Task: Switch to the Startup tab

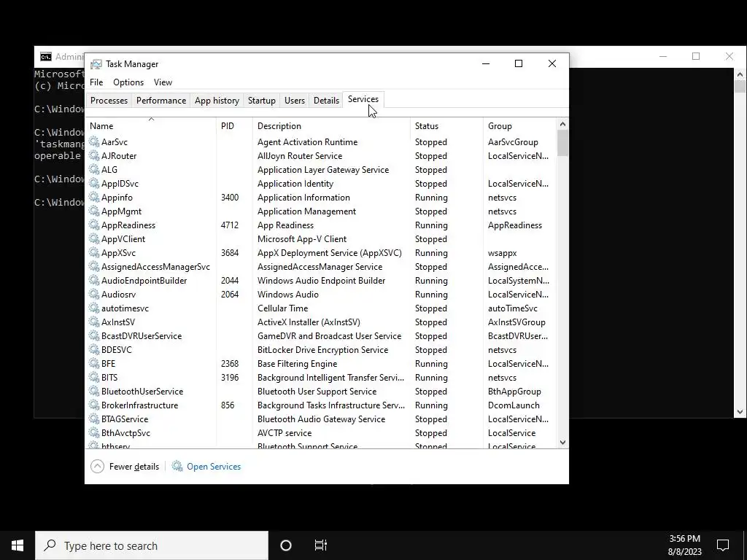Action: pos(262,101)
